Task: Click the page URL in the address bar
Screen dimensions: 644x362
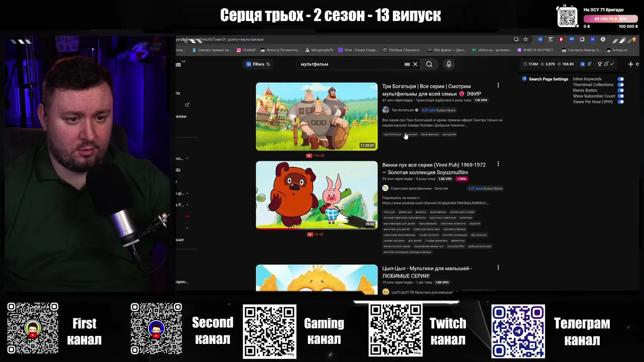Action: pyautogui.click(x=220, y=39)
